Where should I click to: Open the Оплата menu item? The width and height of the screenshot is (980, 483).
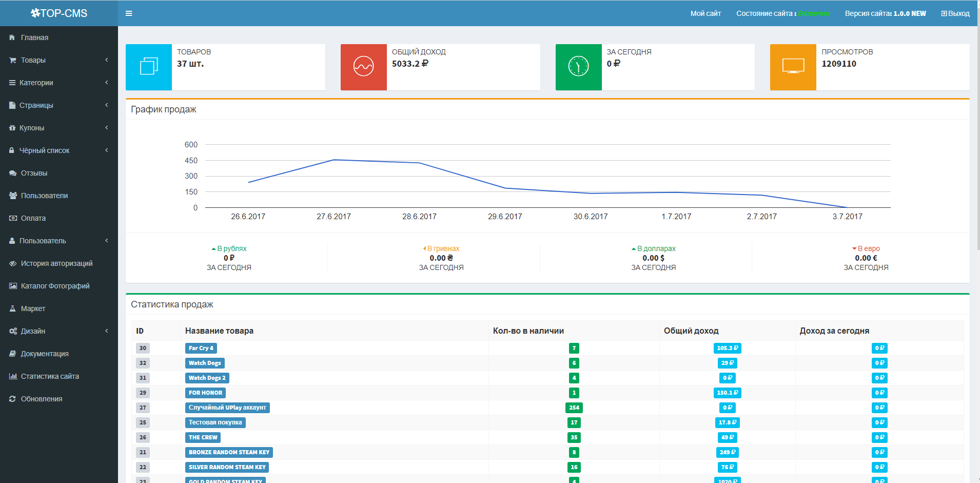tap(59, 218)
